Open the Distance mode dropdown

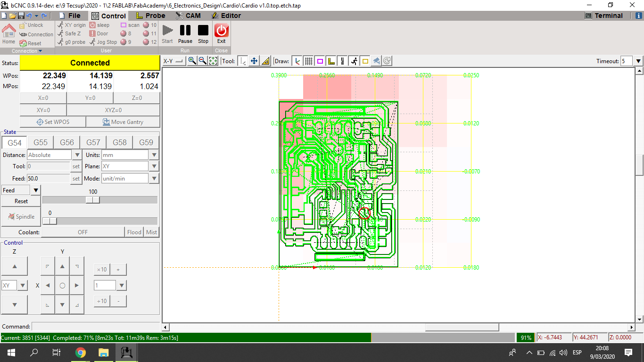pyautogui.click(x=78, y=155)
